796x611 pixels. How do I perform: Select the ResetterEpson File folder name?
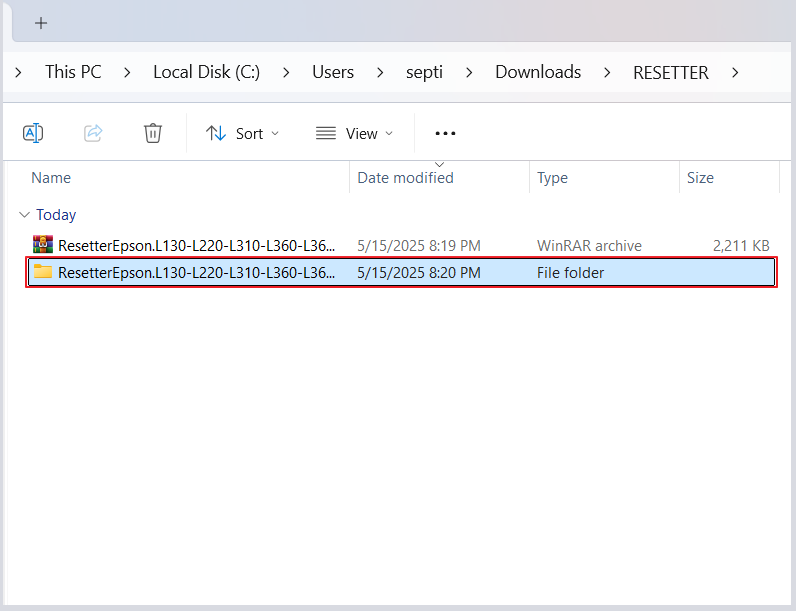tap(196, 273)
